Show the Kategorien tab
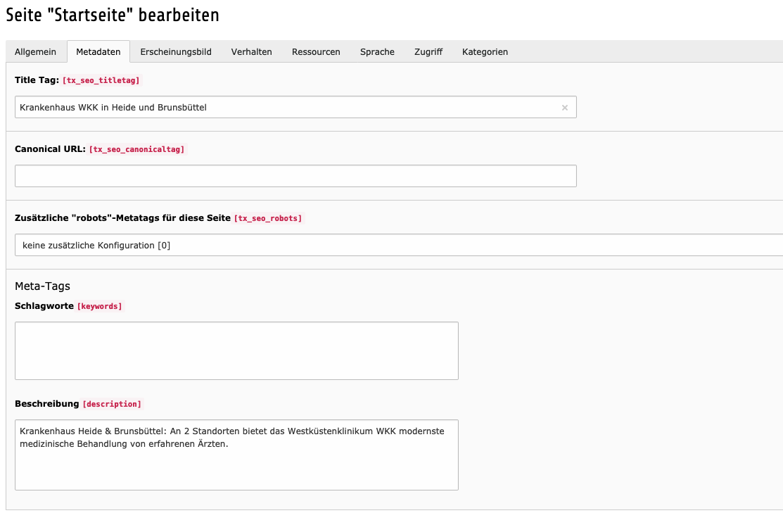 click(x=485, y=52)
